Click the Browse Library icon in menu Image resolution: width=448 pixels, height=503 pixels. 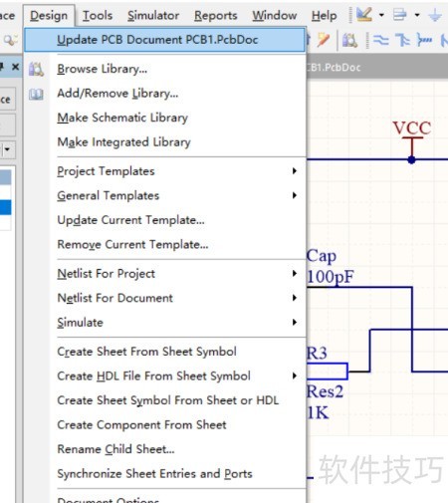coord(36,69)
